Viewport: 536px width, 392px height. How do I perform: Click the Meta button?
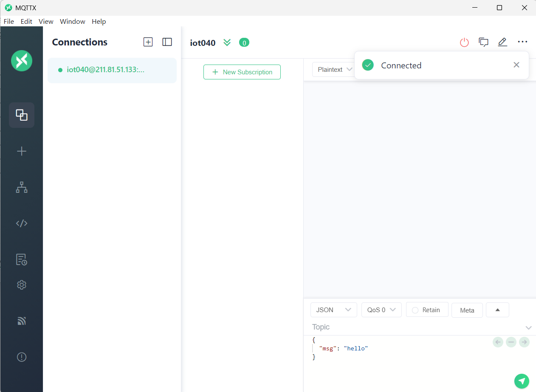coord(467,310)
